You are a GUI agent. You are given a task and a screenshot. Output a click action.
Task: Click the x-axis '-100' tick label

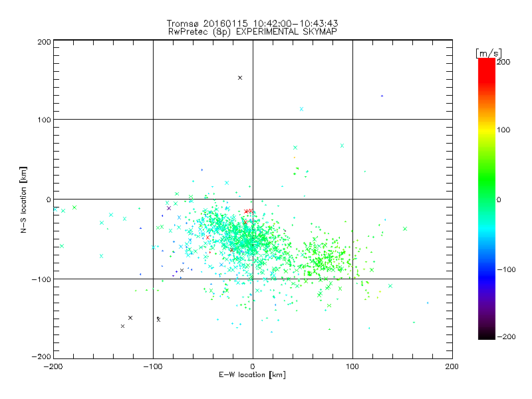tap(153, 366)
